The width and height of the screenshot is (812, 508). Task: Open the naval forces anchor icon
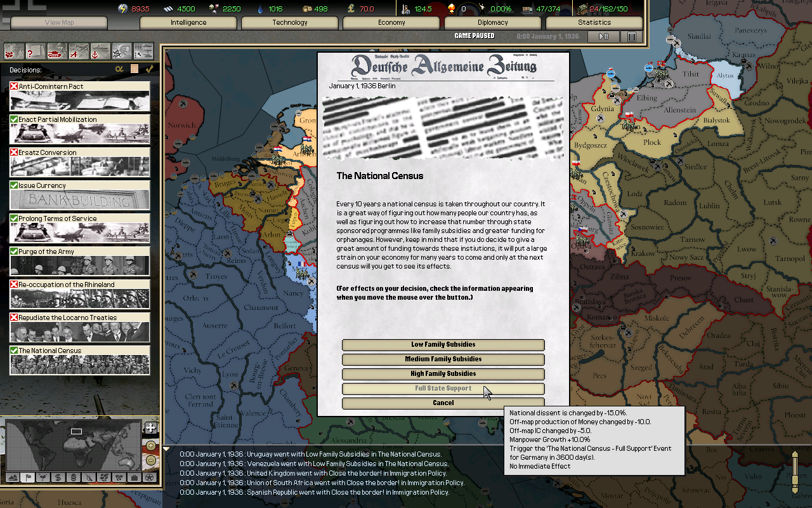100,51
